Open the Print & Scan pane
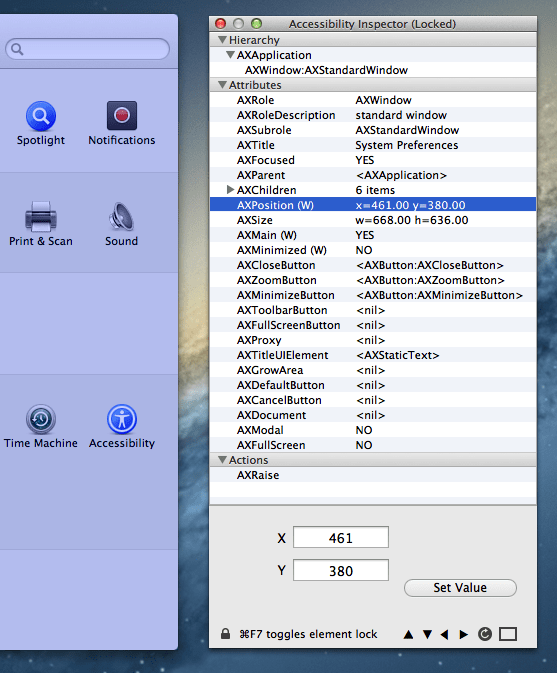This screenshot has height=673, width=557. tap(41, 224)
